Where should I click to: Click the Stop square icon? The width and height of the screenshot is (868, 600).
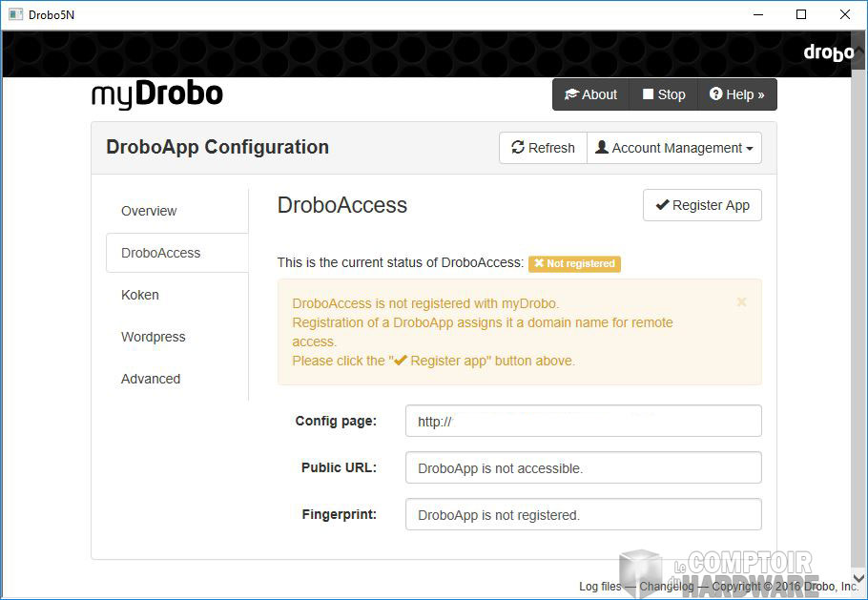[648, 94]
